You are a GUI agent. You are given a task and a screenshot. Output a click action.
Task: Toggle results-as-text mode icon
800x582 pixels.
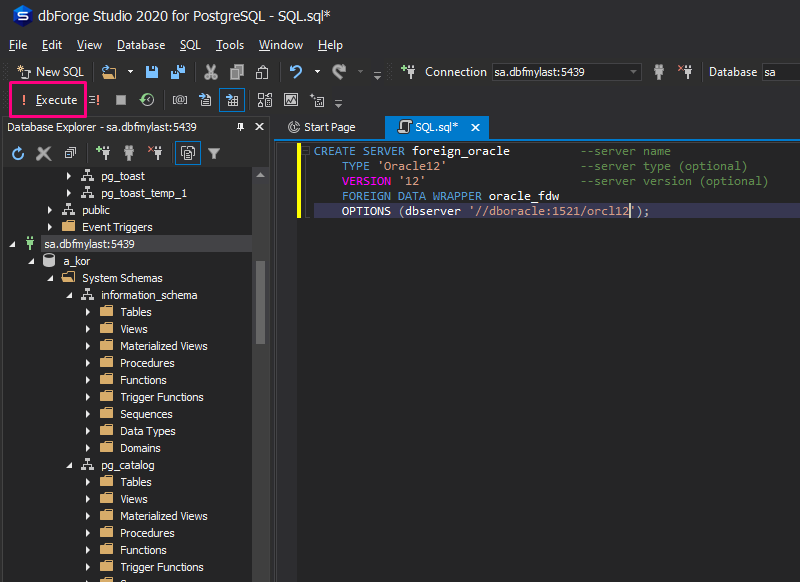pos(205,100)
